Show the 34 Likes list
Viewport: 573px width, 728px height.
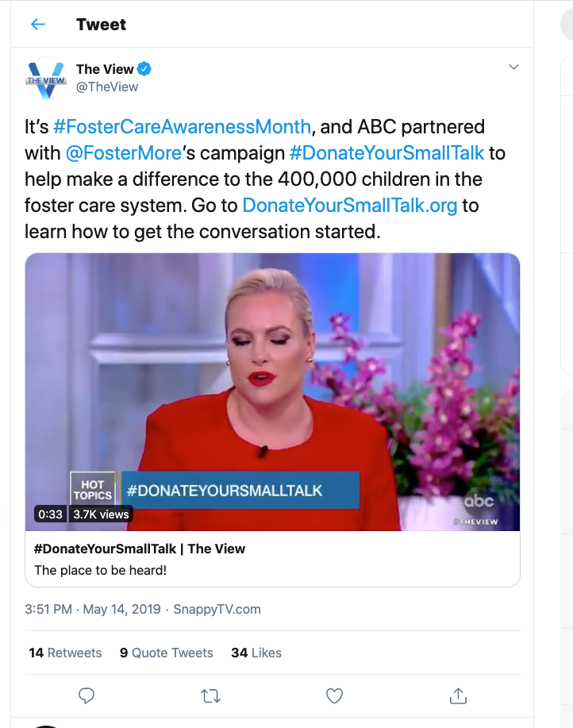pyautogui.click(x=256, y=653)
